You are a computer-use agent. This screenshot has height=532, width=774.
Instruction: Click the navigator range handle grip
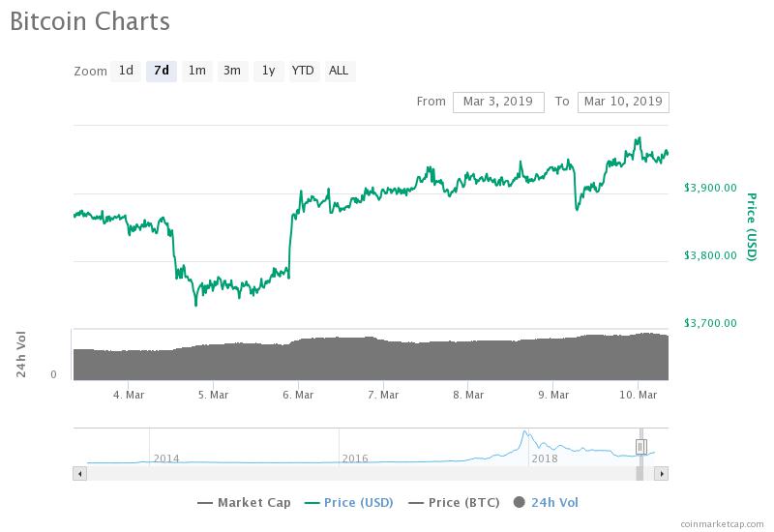pyautogui.click(x=640, y=446)
